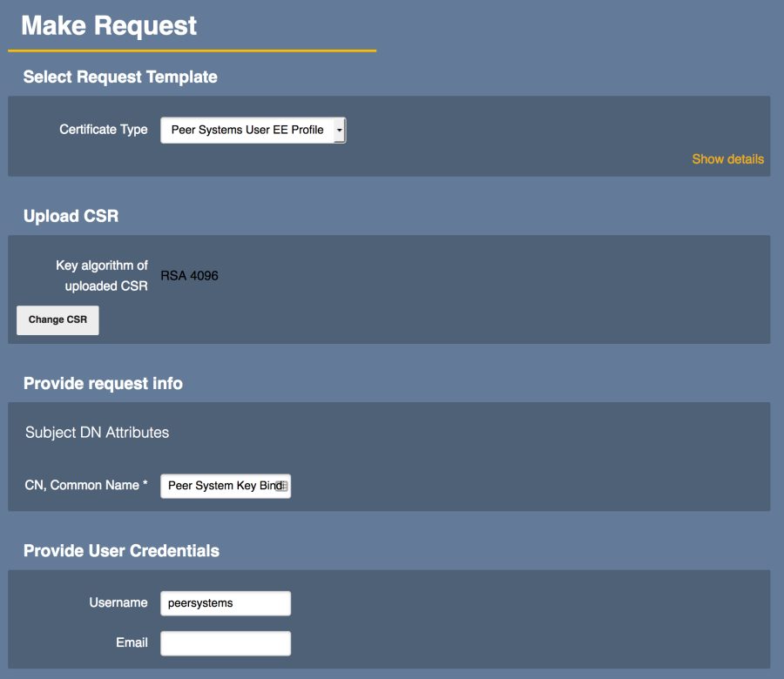784x679 pixels.
Task: Click the autofill icon inside Common Name field
Action: coord(281,487)
